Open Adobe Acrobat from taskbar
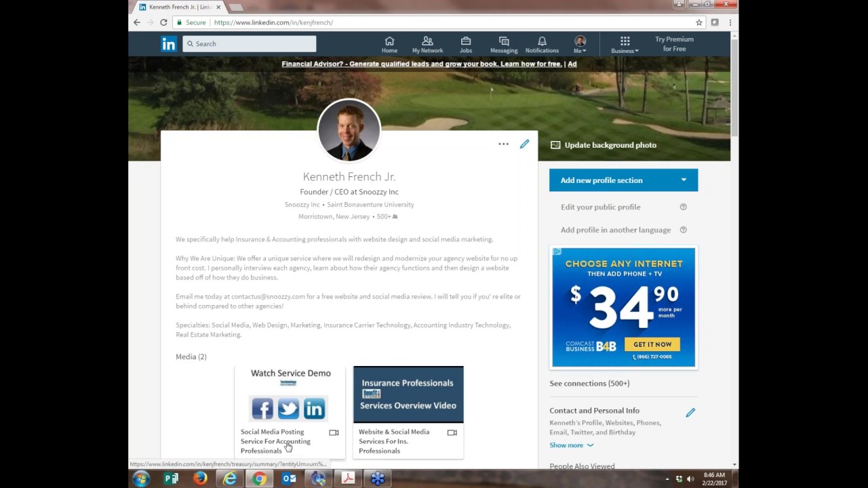The image size is (868, 488). pyautogui.click(x=348, y=479)
